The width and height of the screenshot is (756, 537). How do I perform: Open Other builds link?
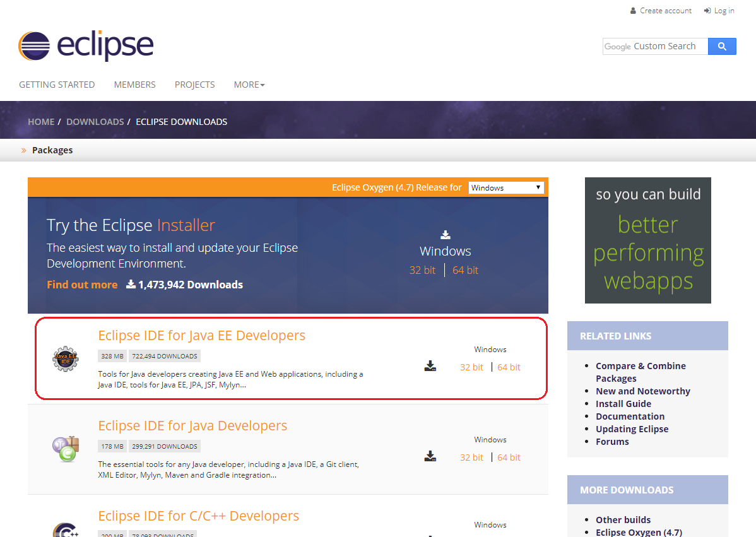coord(623,520)
